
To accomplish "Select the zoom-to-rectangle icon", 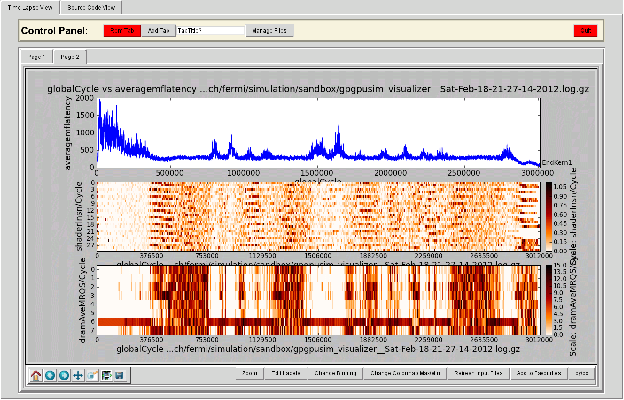I will [91, 375].
